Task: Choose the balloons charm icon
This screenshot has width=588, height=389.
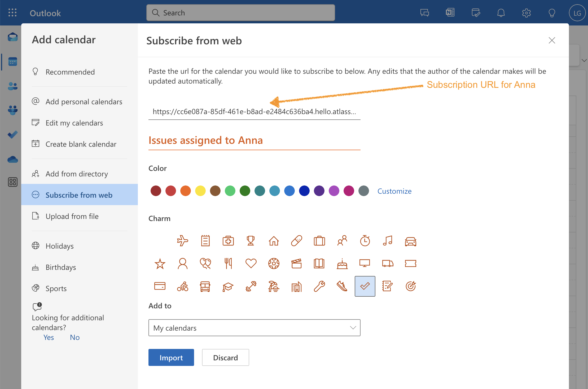Action: point(205,263)
